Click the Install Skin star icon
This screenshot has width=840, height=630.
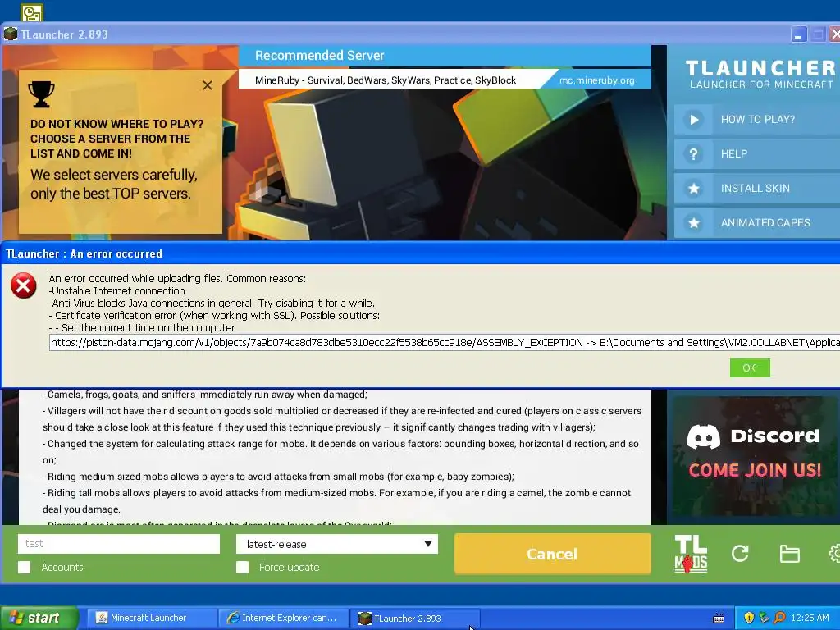tap(693, 189)
